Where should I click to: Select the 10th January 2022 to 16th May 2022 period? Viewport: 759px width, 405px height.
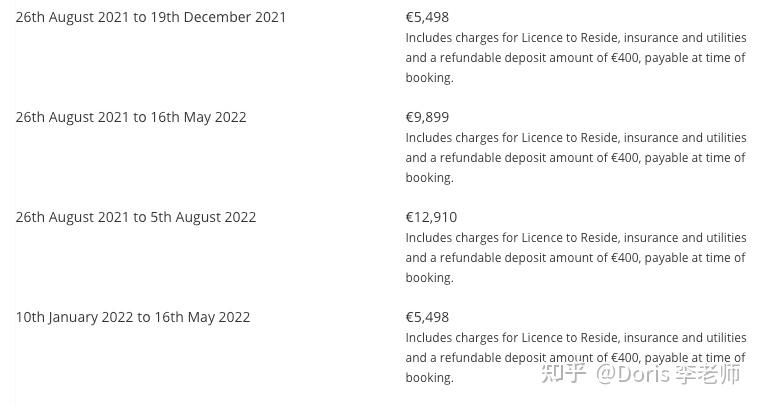pyautogui.click(x=132, y=317)
